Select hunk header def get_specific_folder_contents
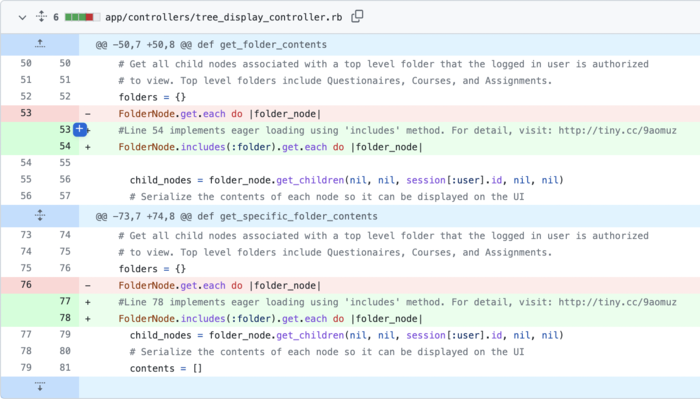Image resolution: width=700 pixels, height=399 pixels. click(x=237, y=216)
